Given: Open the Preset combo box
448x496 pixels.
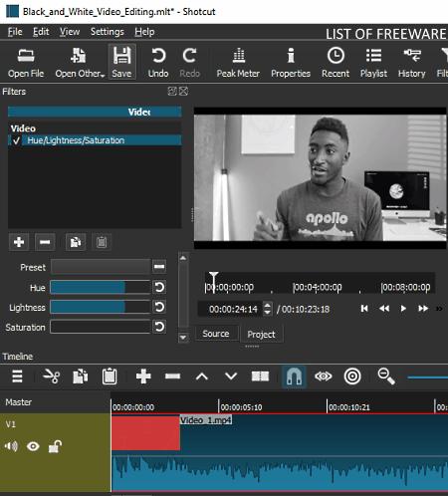Looking at the screenshot, I should [101, 267].
